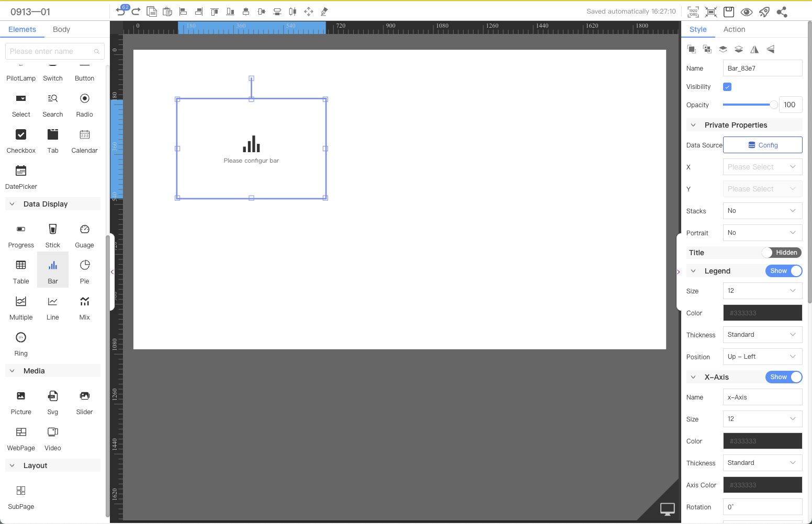Click the share icon in top bar
This screenshot has width=812, height=524.
click(782, 12)
